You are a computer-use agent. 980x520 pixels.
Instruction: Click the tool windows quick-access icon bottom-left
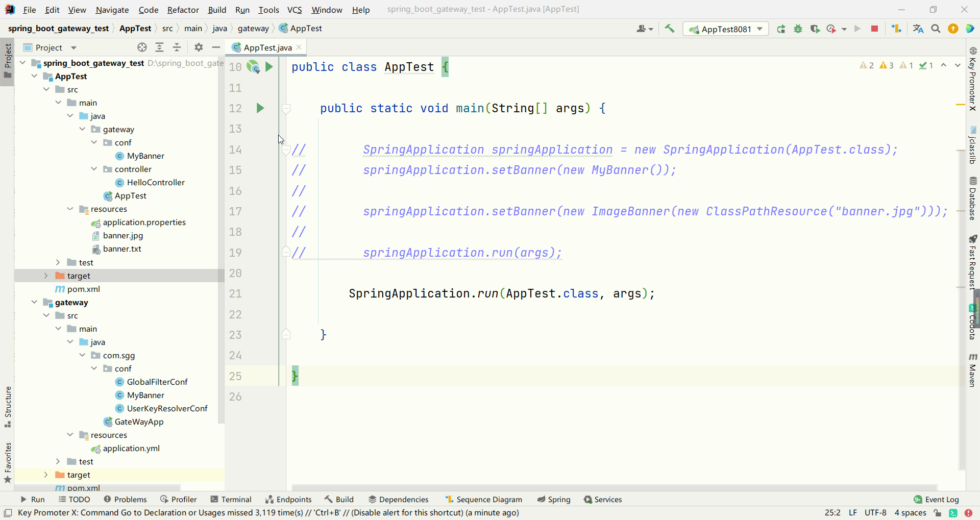point(8,513)
